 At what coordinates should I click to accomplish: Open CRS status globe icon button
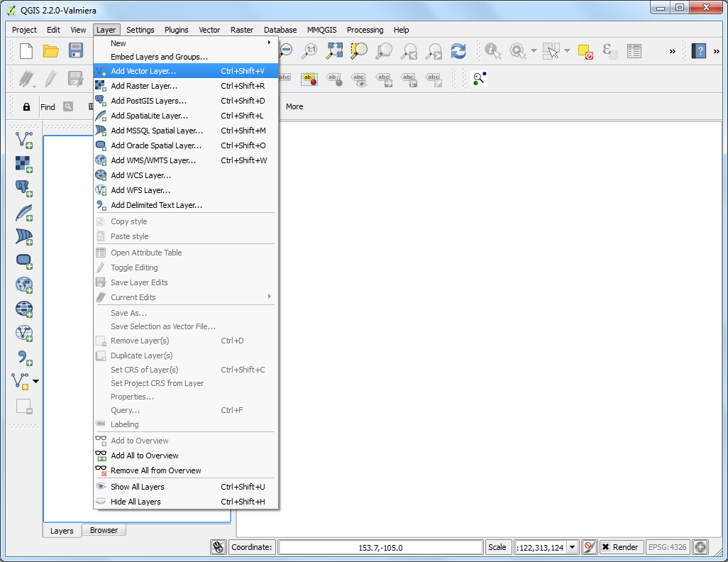pos(700,547)
